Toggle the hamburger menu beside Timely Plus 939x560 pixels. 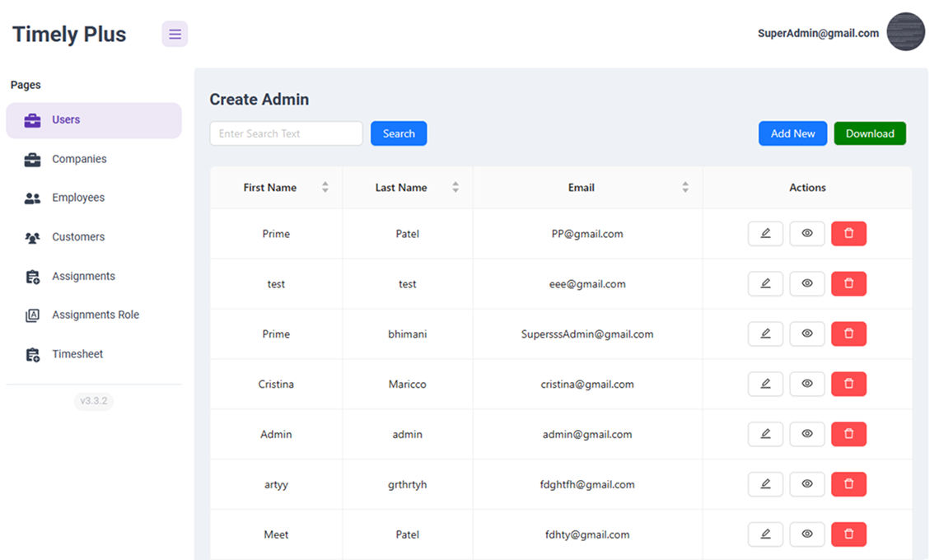pyautogui.click(x=174, y=34)
